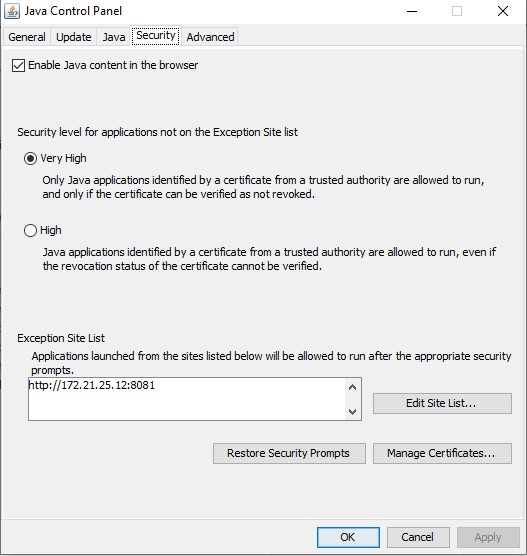Minimize the Java Control Panel window
527x556 pixels.
[412, 11]
